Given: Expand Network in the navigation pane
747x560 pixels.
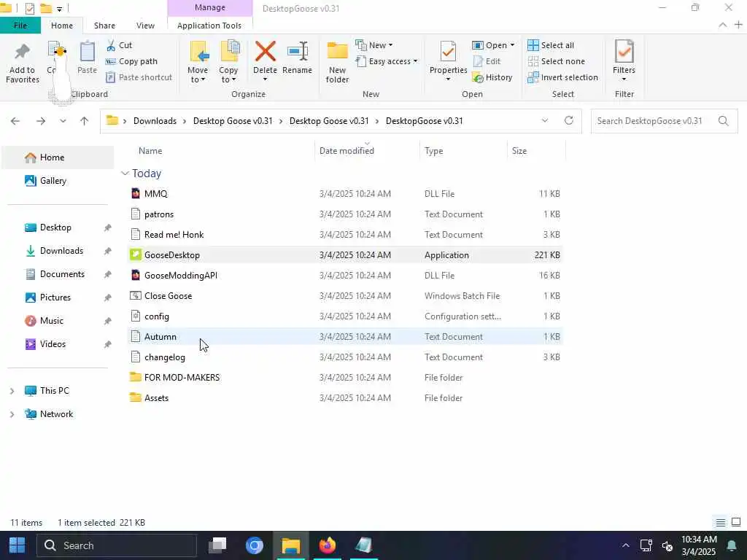Looking at the screenshot, I should (12, 414).
